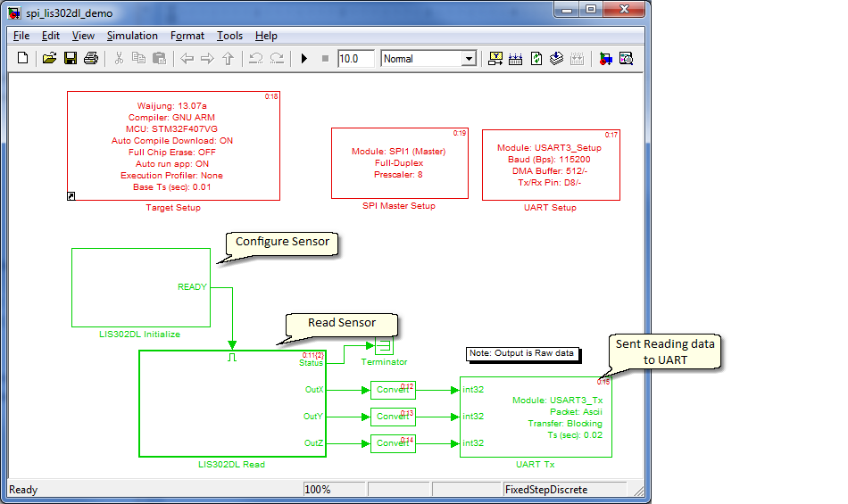Select the UART Tx block
The height and width of the screenshot is (504, 848).
click(536, 417)
